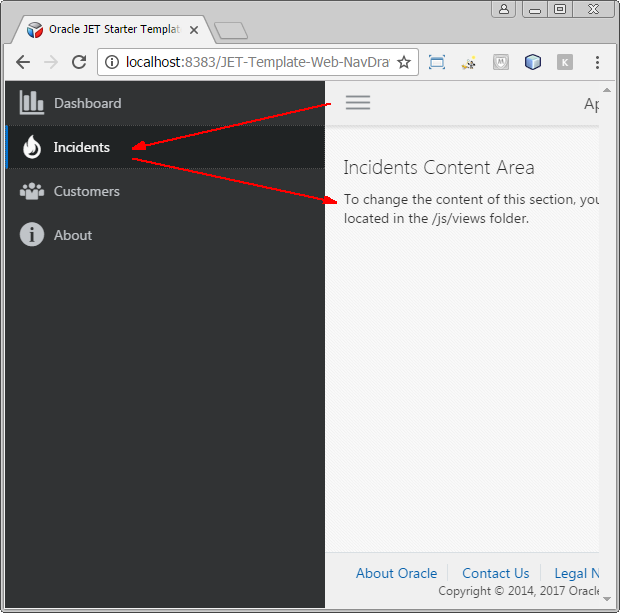Image resolution: width=620 pixels, height=613 pixels.
Task: Click the Chrome user profile button
Action: 504,9
